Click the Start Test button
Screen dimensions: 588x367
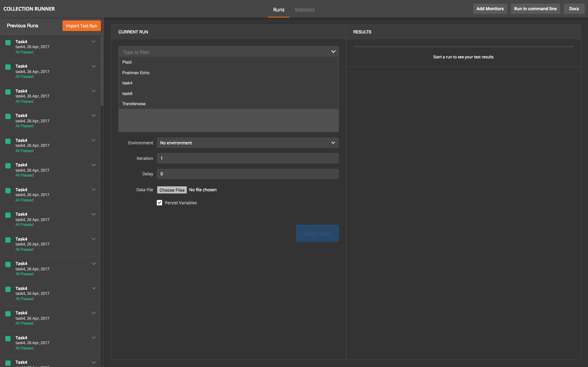pyautogui.click(x=317, y=233)
